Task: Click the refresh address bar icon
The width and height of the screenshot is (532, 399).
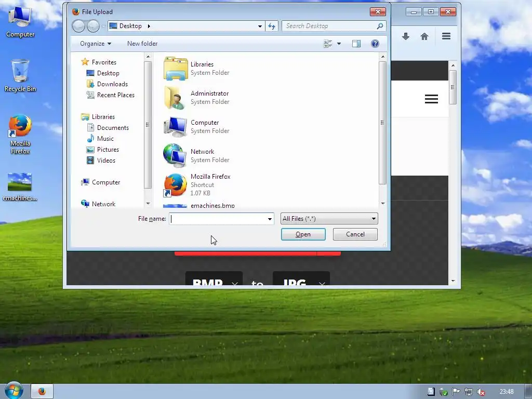Action: coord(272,26)
